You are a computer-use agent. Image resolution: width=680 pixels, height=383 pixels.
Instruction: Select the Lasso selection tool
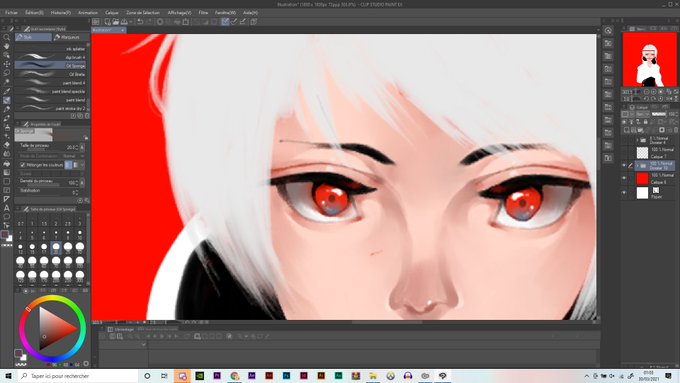pos(7,73)
